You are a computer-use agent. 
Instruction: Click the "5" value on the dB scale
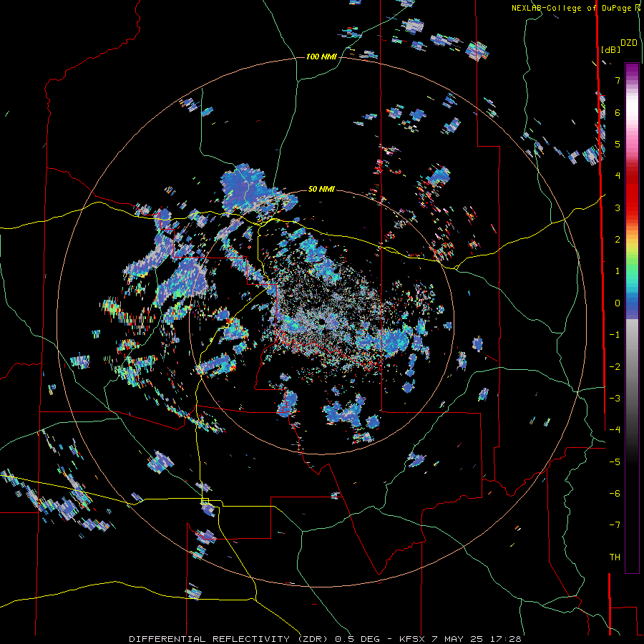click(618, 144)
